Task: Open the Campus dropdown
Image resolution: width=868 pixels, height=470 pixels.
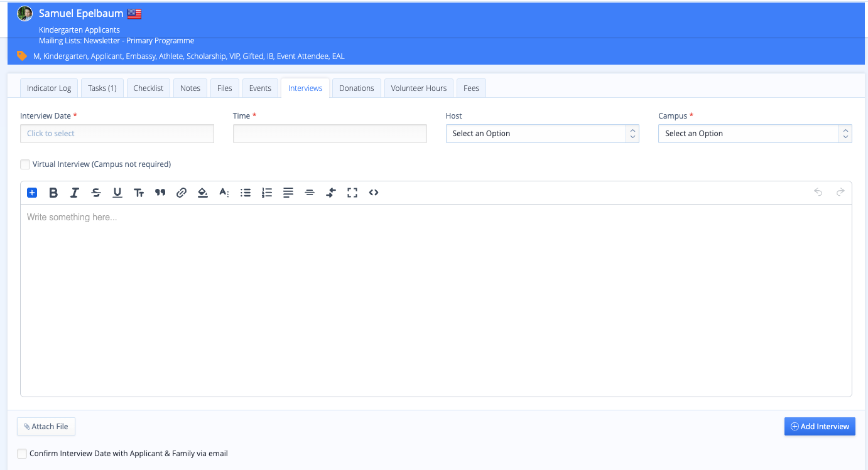Action: pyautogui.click(x=754, y=134)
